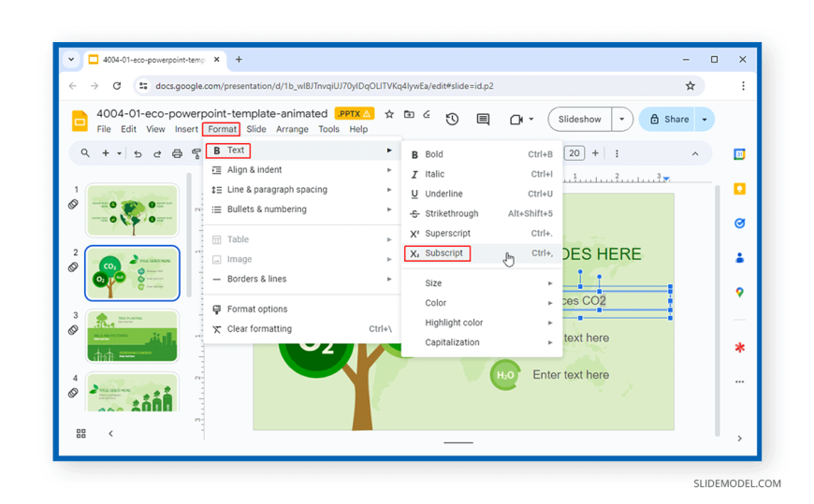This screenshot has width=814, height=504.
Task: Open the Arrange menu
Action: 292,129
